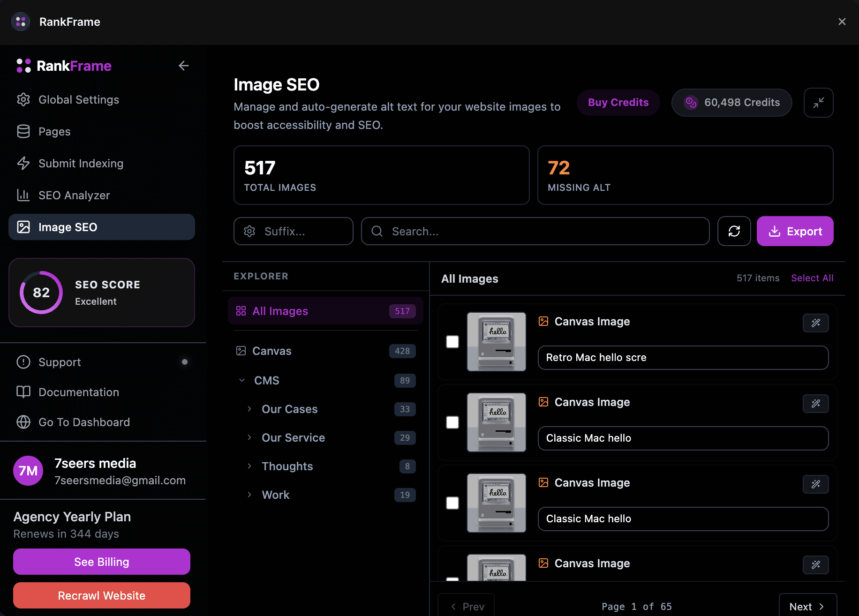Click the credits coins icon
Screen dimensions: 859x616
click(x=691, y=102)
